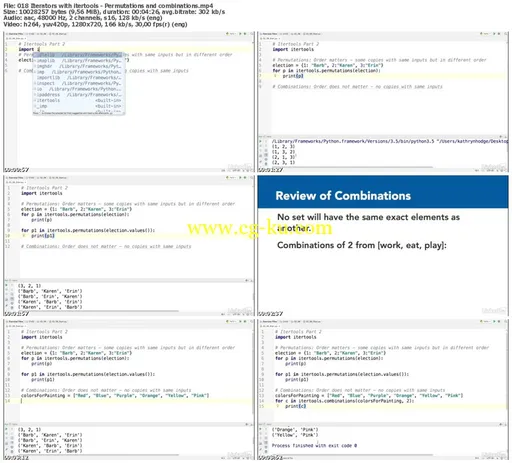
Task: Click the "('Yellow', 'Pink')" console output line
Action: pos(295,435)
